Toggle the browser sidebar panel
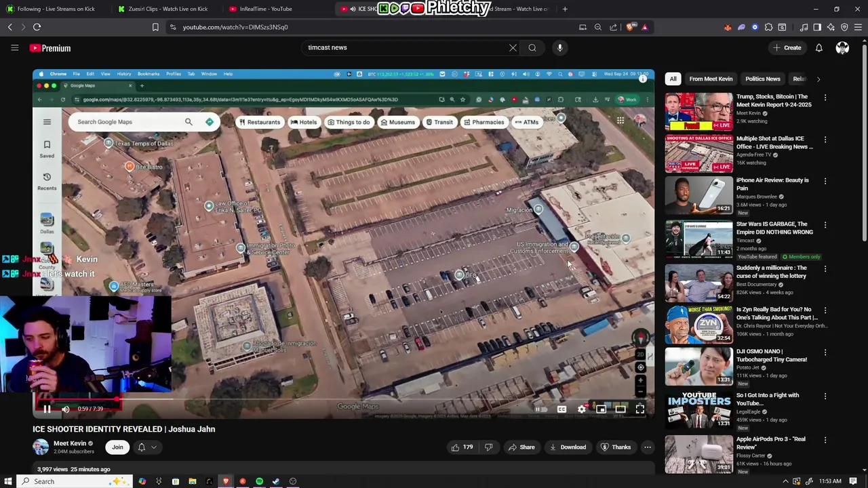The image size is (868, 488). [x=817, y=27]
